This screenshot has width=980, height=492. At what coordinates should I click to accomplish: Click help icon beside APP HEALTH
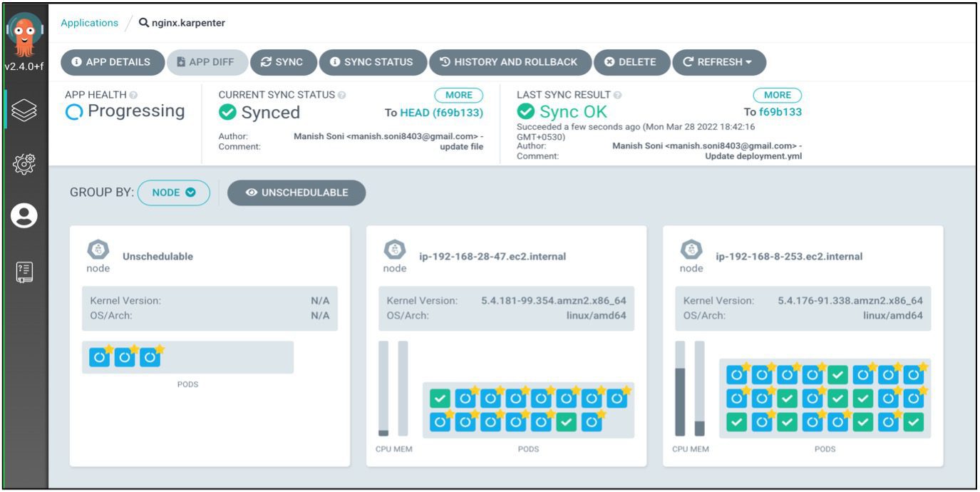(x=133, y=95)
